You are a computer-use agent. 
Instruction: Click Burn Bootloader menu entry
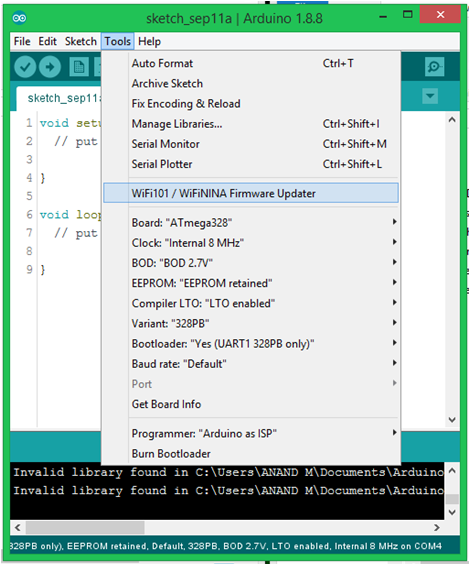[x=251, y=454]
